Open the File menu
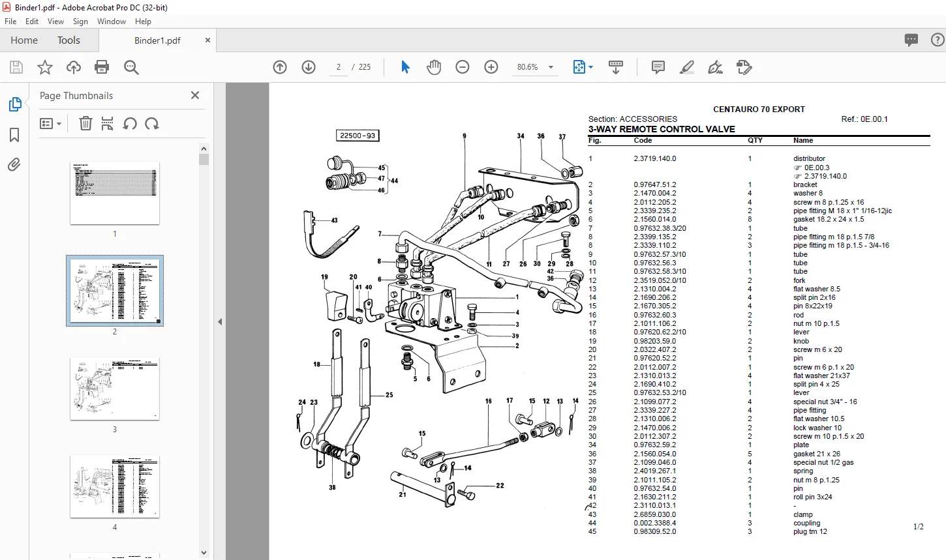 tap(10, 22)
